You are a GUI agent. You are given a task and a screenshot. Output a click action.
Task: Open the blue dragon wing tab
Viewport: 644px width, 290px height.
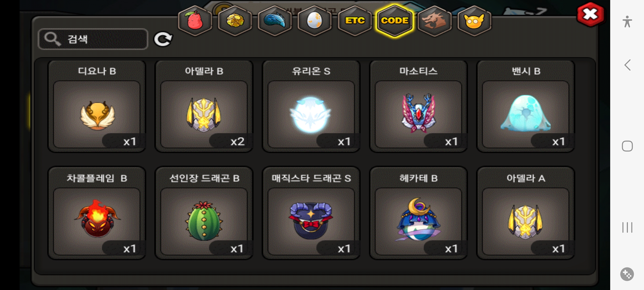click(275, 21)
